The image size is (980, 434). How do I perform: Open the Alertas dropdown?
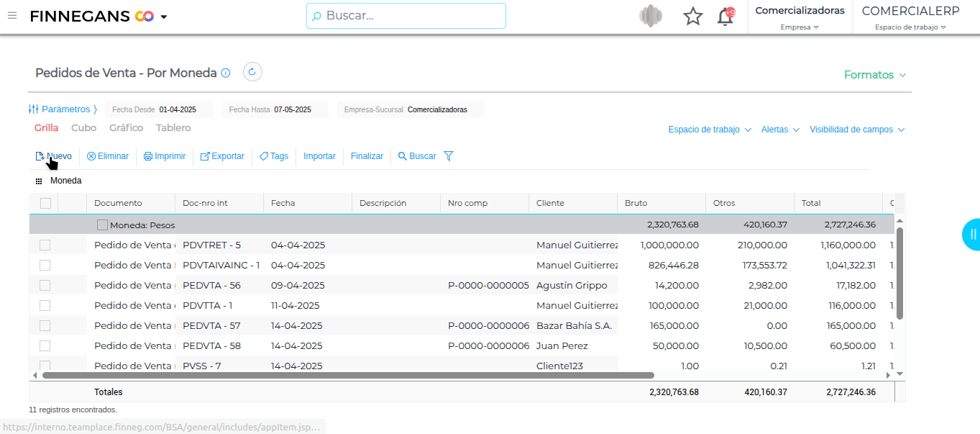779,130
